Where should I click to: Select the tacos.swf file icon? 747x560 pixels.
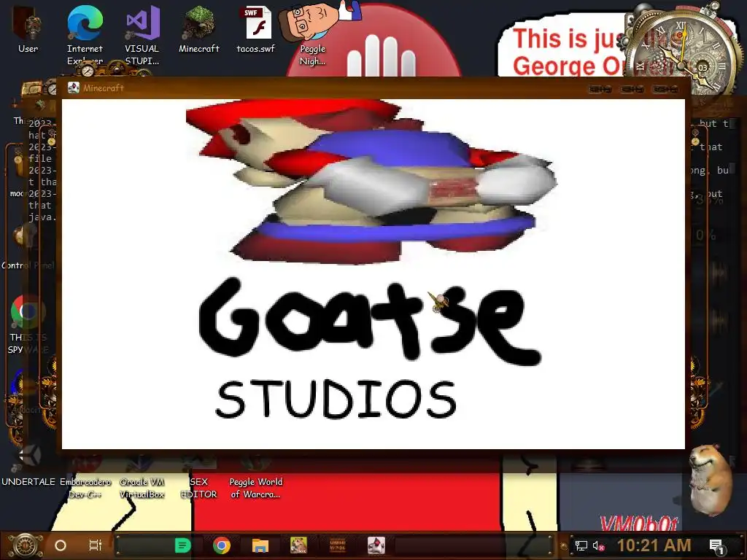[256, 29]
